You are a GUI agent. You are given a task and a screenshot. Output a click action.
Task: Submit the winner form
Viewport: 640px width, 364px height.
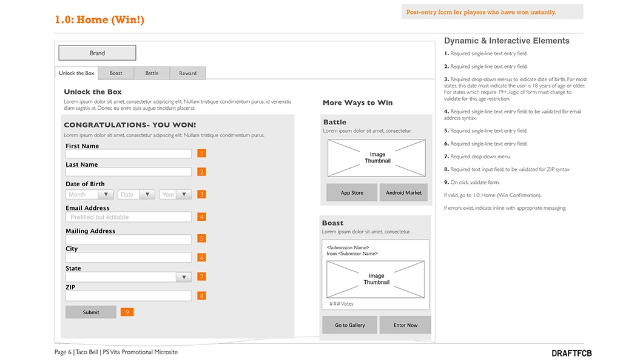pyautogui.click(x=91, y=312)
